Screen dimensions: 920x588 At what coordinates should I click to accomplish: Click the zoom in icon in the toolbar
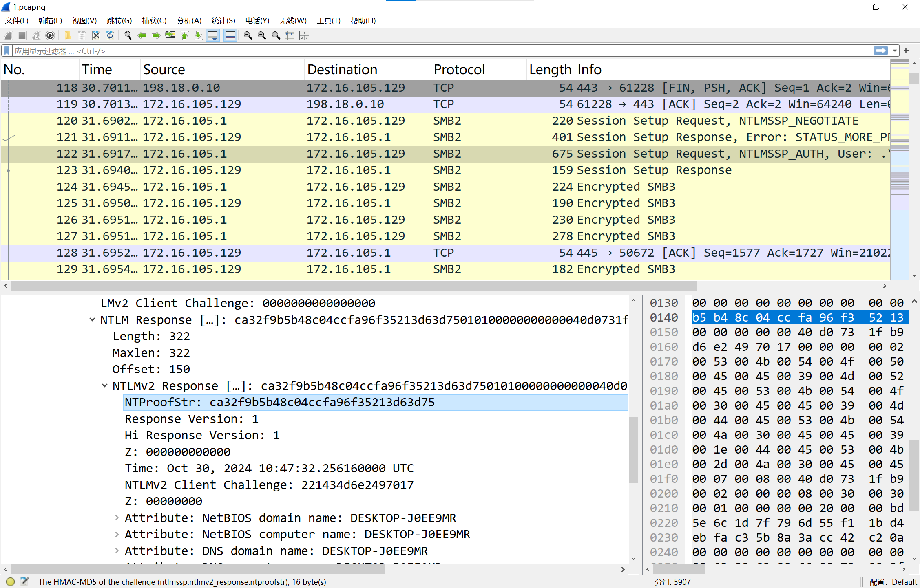(248, 36)
